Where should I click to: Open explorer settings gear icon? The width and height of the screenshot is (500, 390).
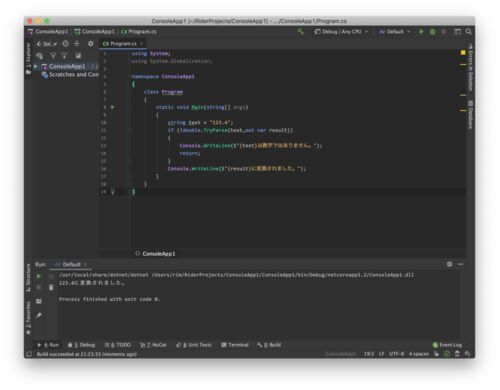[x=91, y=44]
